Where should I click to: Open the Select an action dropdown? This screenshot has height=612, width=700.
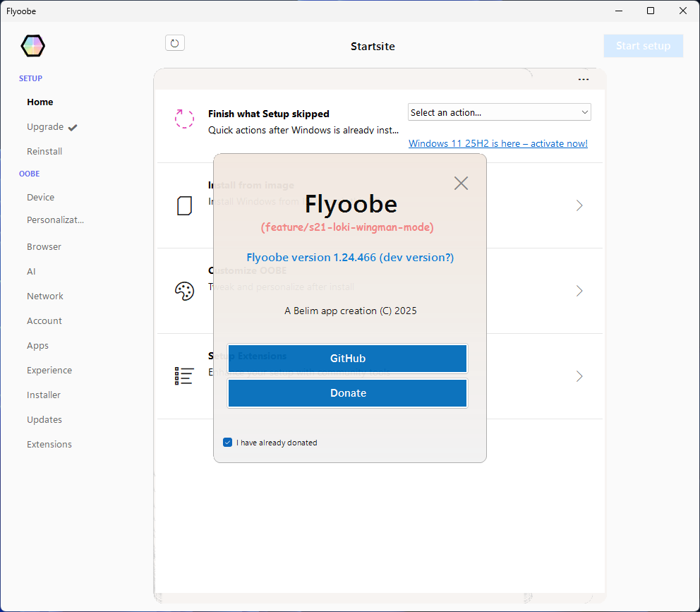point(499,112)
